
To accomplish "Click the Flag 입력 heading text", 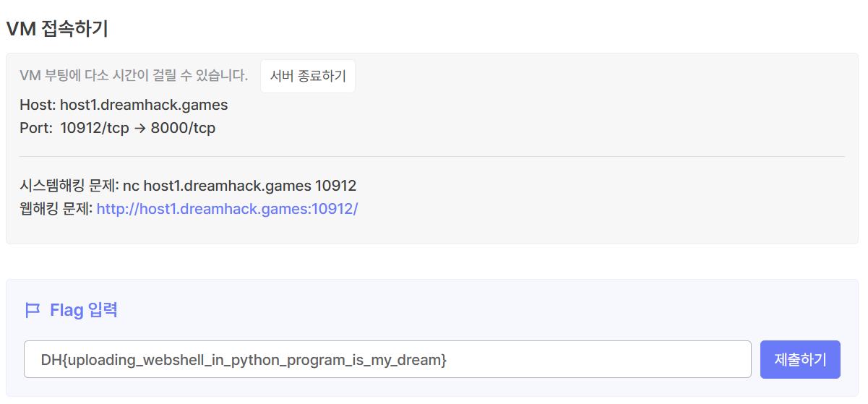I will tap(84, 311).
